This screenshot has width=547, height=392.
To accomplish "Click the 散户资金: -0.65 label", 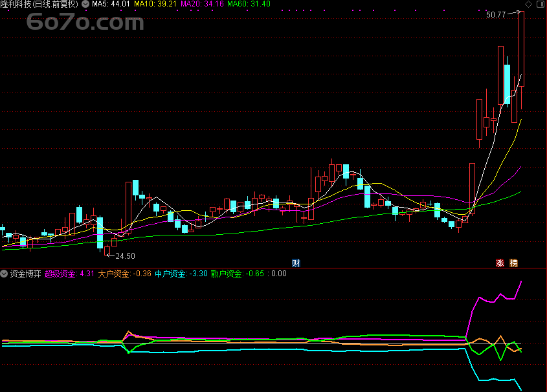I will 237,274.
